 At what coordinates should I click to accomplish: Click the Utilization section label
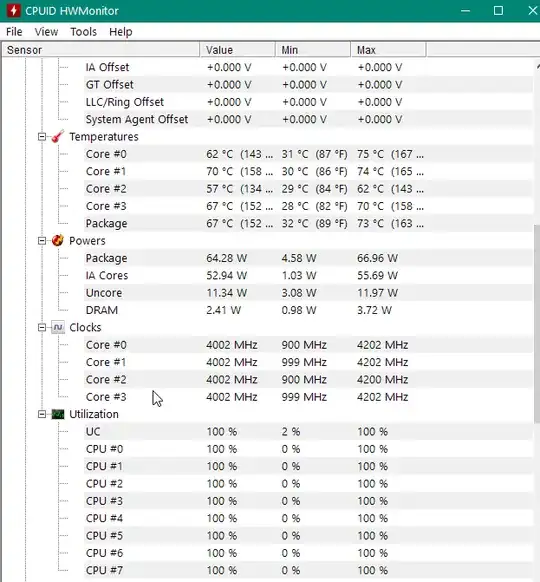(x=94, y=414)
